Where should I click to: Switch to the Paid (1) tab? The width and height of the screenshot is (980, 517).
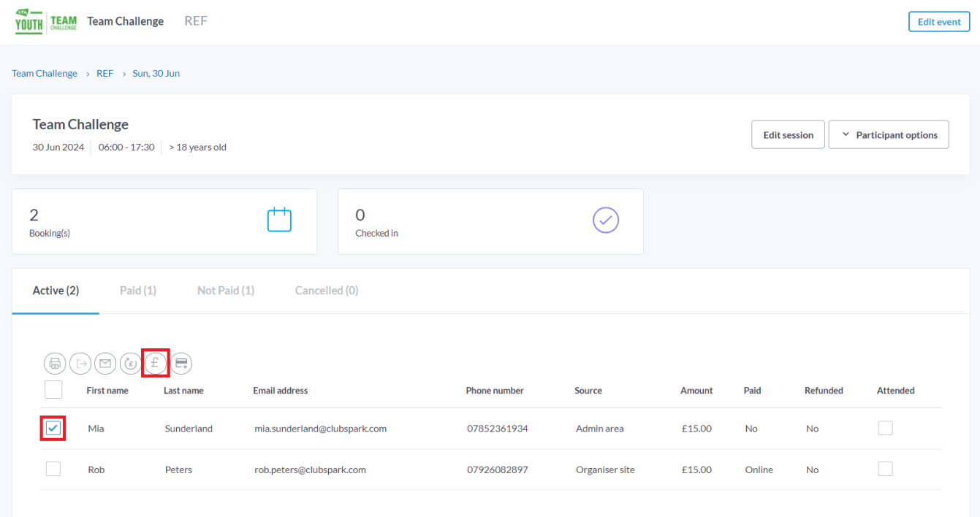[138, 291]
